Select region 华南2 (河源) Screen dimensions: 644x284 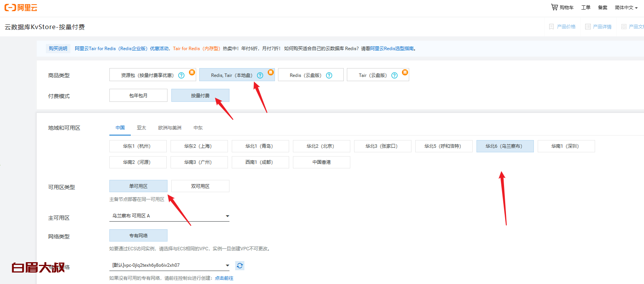point(138,162)
